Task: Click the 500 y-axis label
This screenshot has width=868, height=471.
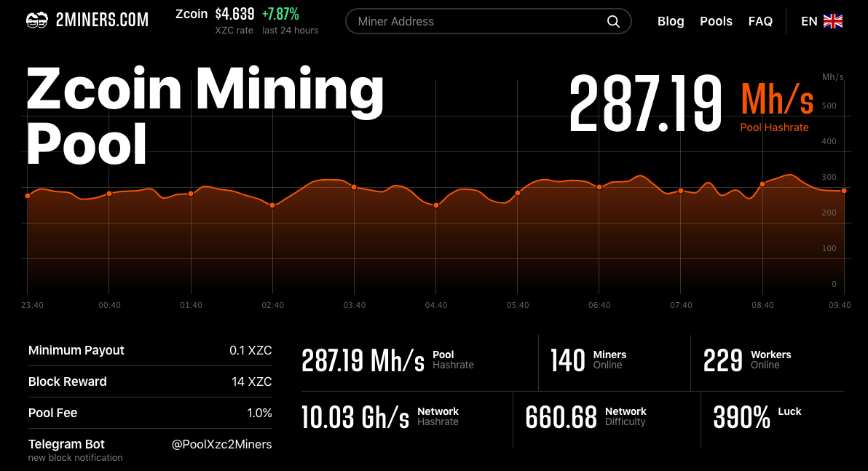Action: [x=829, y=106]
